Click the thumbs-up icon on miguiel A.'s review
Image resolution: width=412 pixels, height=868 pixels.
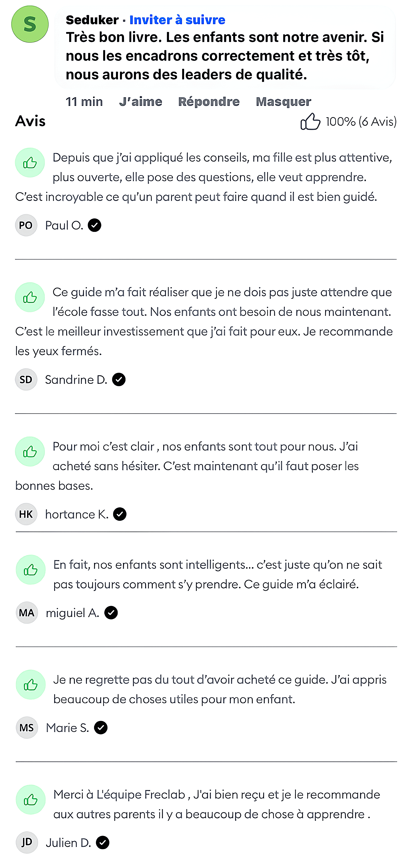tap(30, 569)
